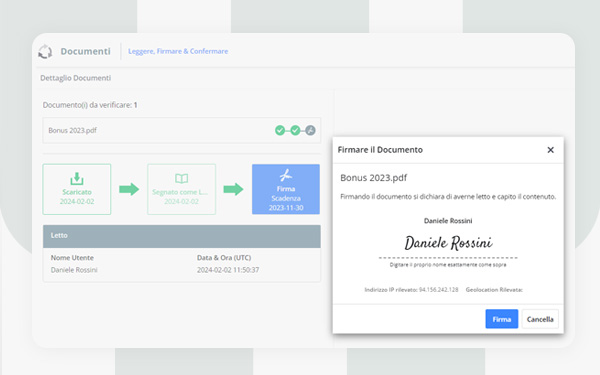600x375 pixels.
Task: Click the download arrow icon in Scaricato
Action: (x=77, y=178)
